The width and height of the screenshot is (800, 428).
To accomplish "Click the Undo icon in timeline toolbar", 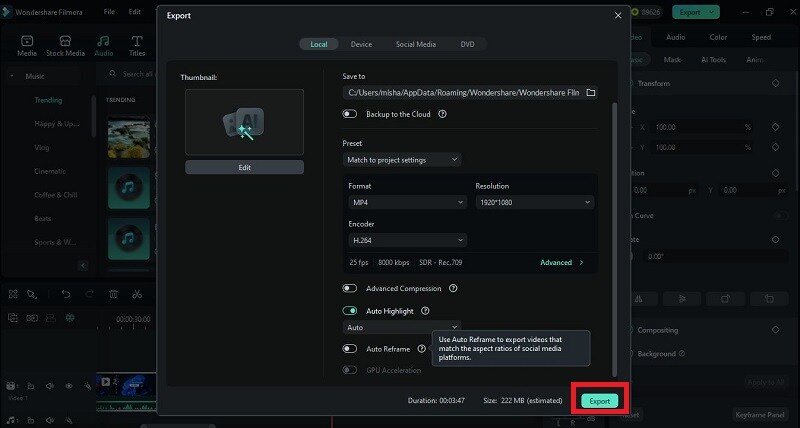I will (66, 294).
